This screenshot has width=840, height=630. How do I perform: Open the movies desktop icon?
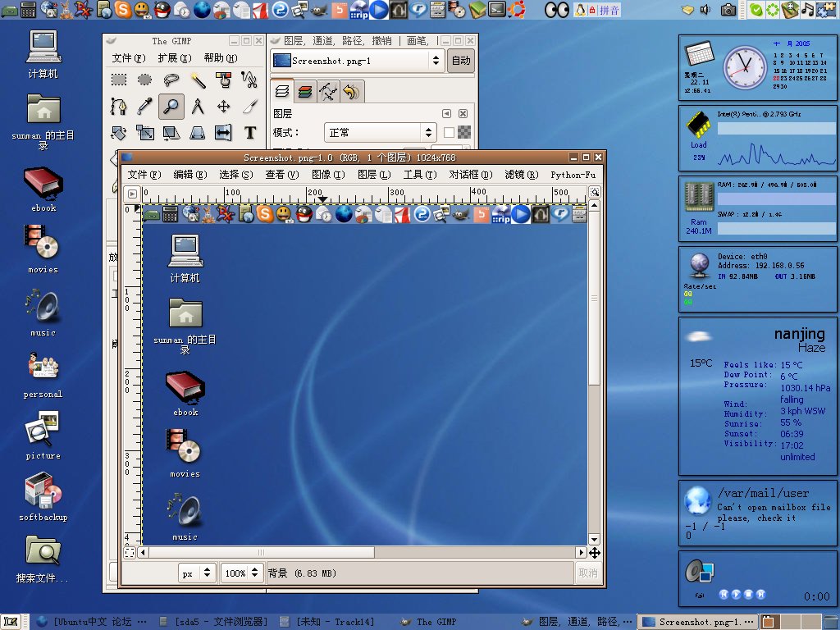click(43, 249)
